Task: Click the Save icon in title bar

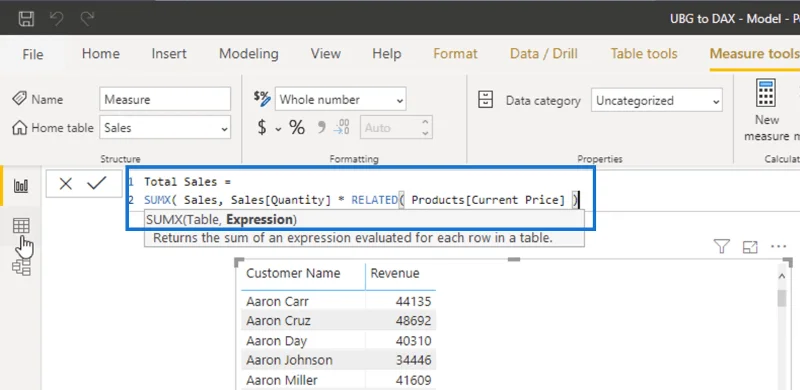Action: click(x=26, y=19)
